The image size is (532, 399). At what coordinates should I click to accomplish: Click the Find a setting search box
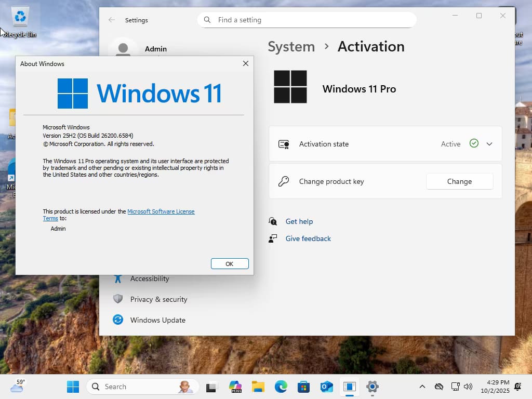[x=307, y=20]
